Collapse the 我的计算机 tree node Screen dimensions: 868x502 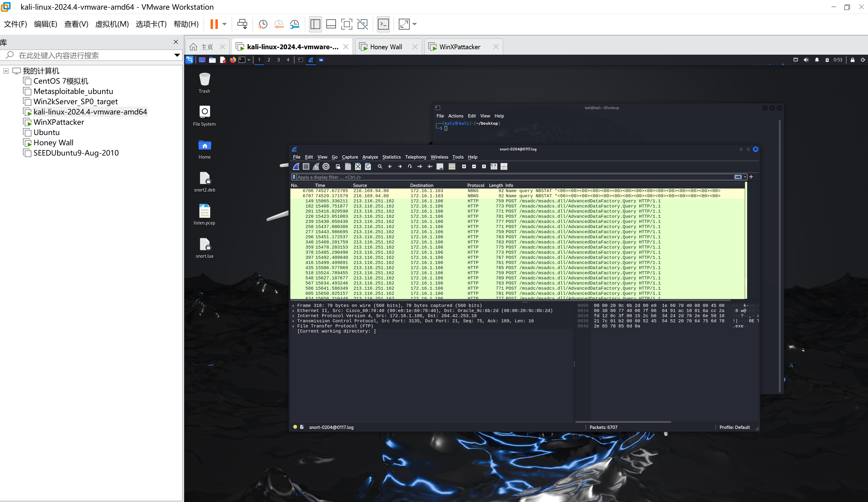click(6, 71)
